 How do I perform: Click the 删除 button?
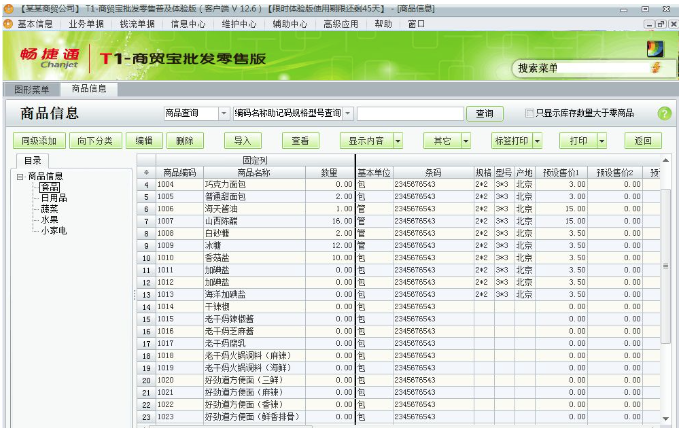pyautogui.click(x=185, y=140)
